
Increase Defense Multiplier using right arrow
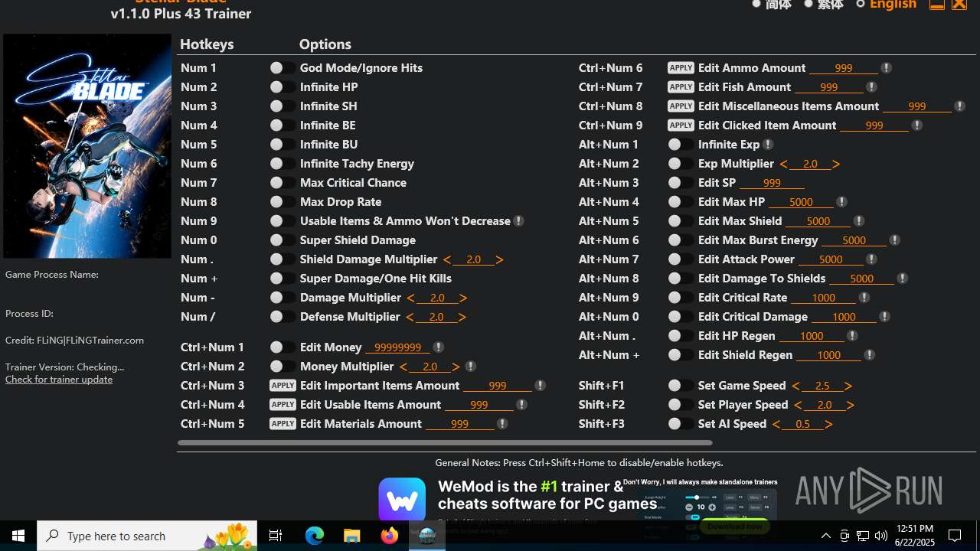(462, 318)
